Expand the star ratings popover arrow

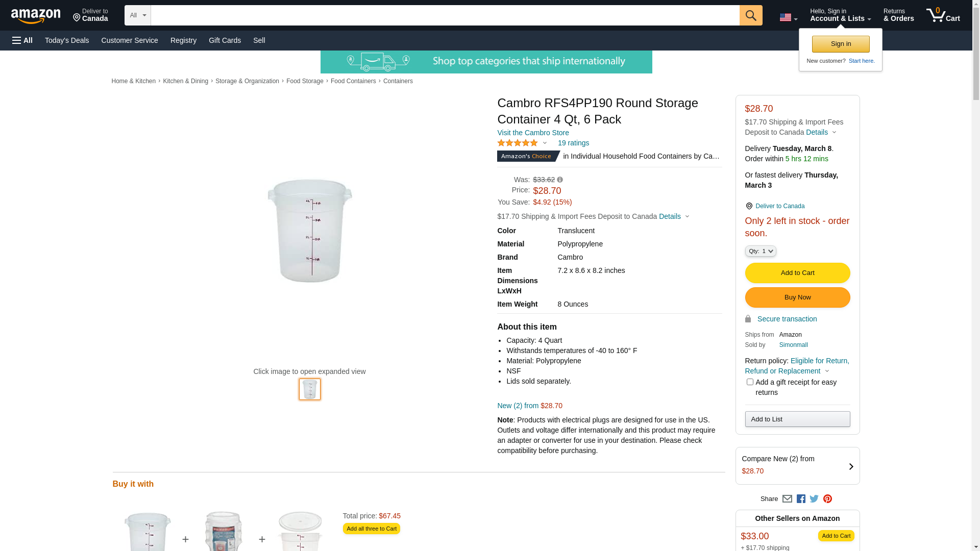point(545,143)
